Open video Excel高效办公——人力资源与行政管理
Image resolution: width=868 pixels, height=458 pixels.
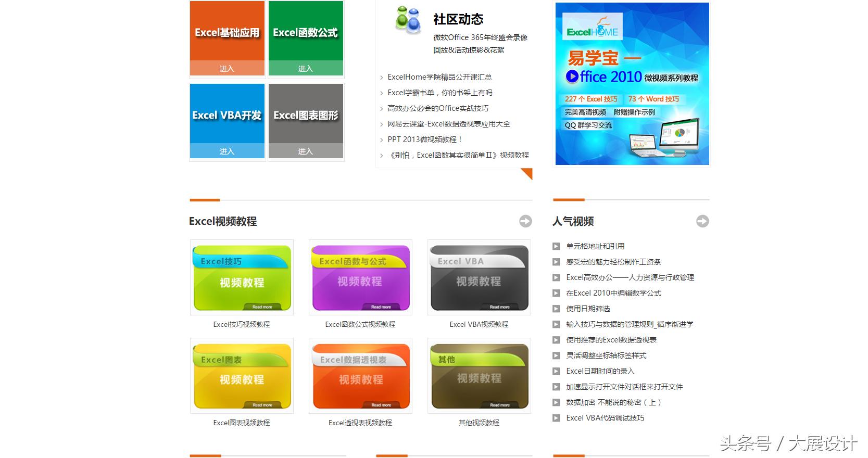pos(630,277)
